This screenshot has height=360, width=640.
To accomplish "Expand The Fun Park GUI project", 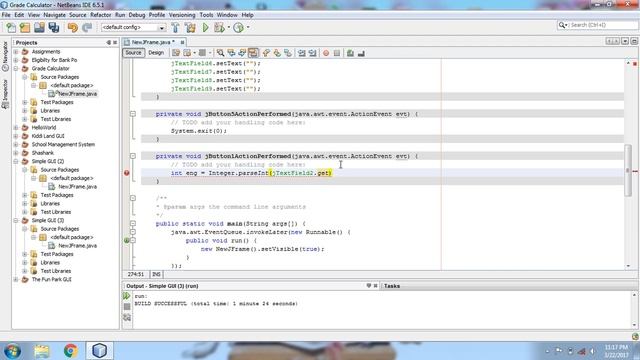I will 16,280.
